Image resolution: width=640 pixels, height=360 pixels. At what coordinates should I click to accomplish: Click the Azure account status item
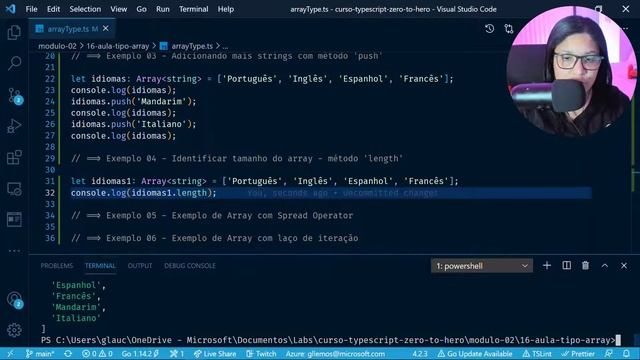[x=335, y=354]
